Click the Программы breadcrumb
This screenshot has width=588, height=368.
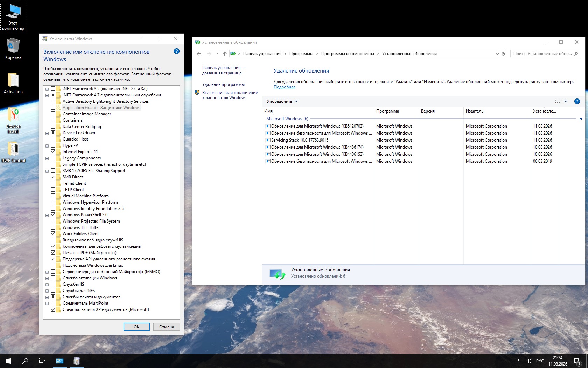301,54
